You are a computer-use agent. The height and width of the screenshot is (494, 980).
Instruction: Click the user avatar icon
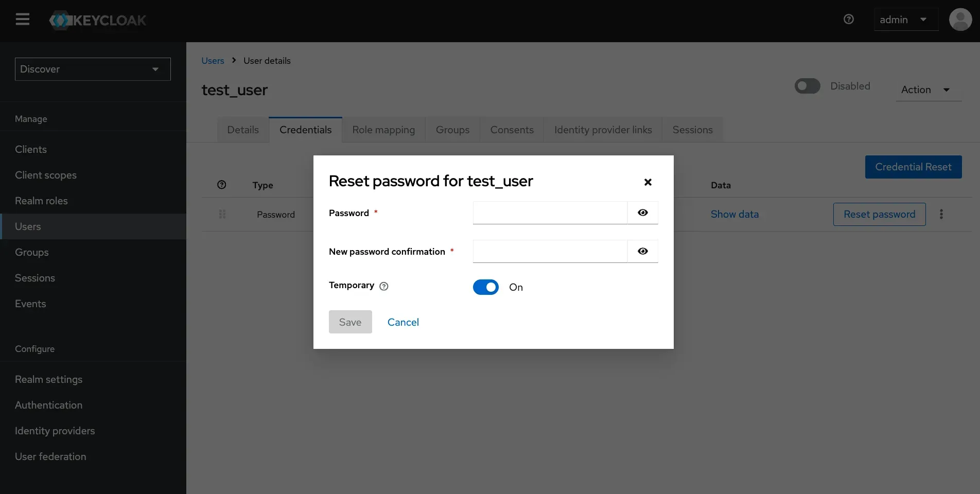[960, 20]
